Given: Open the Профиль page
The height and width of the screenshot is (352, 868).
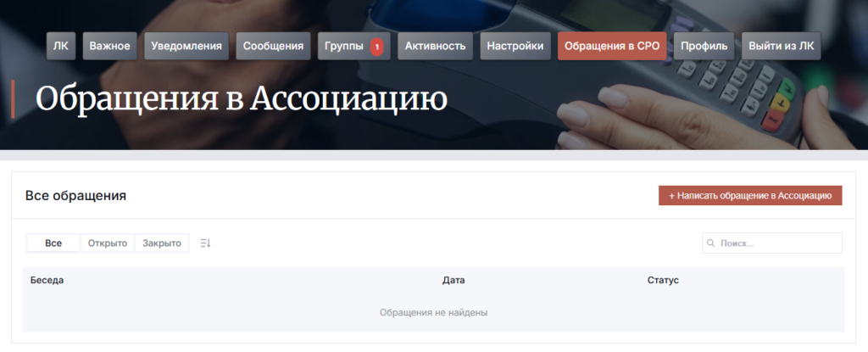Looking at the screenshot, I should (x=704, y=46).
